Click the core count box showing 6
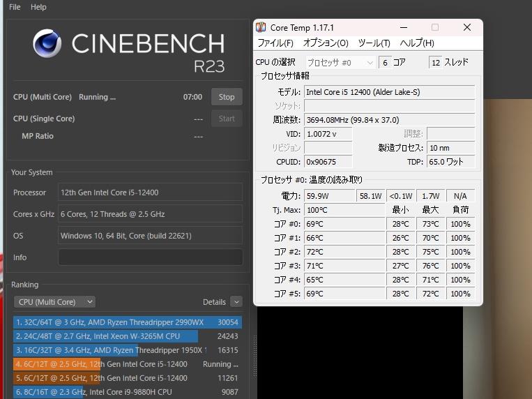 click(385, 63)
